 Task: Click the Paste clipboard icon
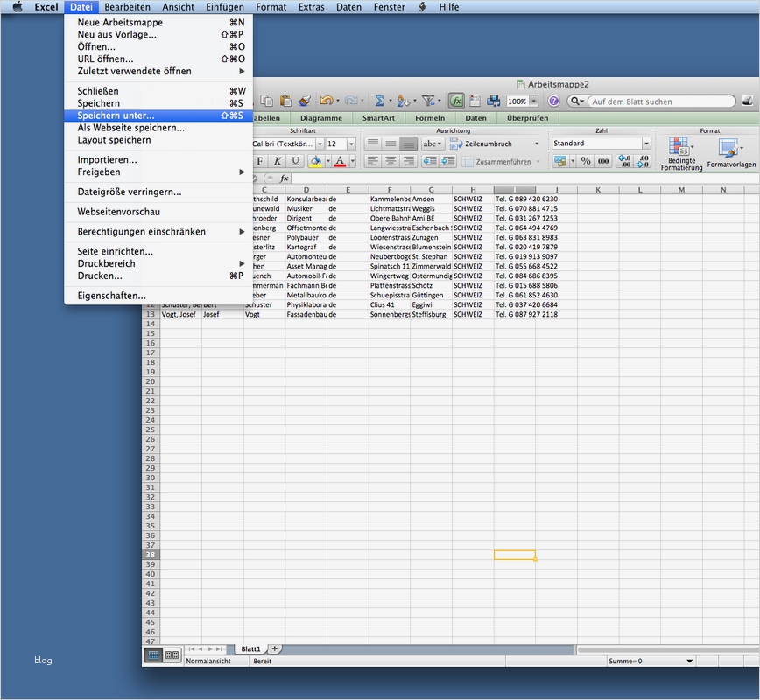pos(285,101)
